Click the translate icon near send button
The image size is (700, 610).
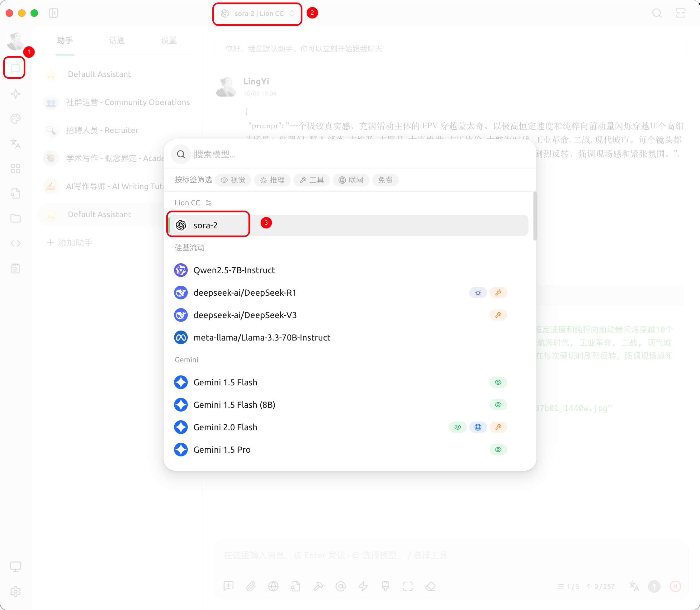point(634,586)
